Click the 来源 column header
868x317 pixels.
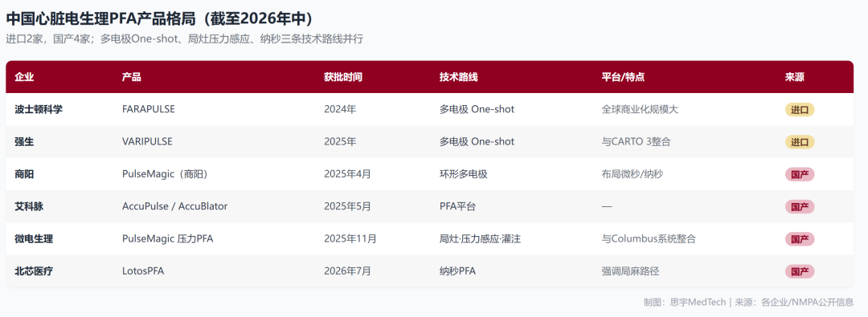tap(794, 77)
